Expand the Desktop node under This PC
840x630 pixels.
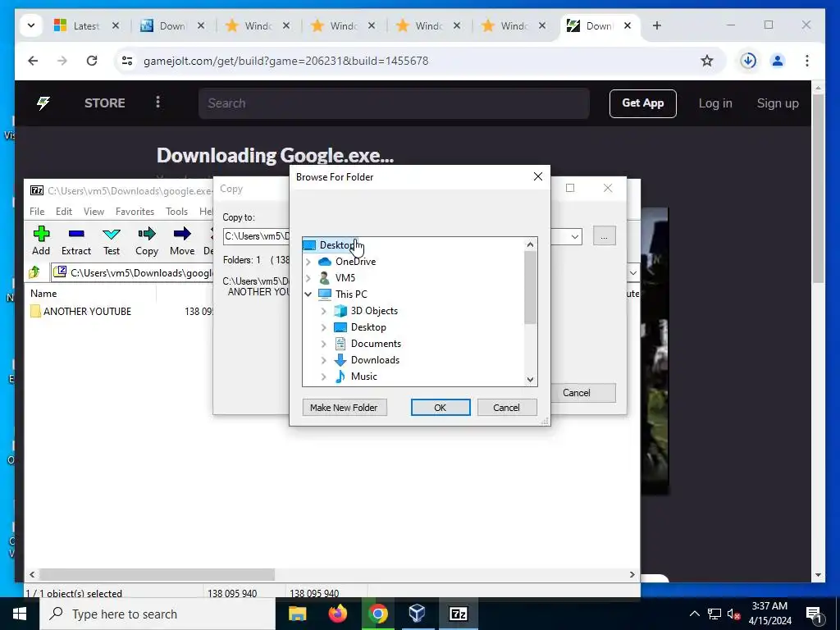point(323,327)
